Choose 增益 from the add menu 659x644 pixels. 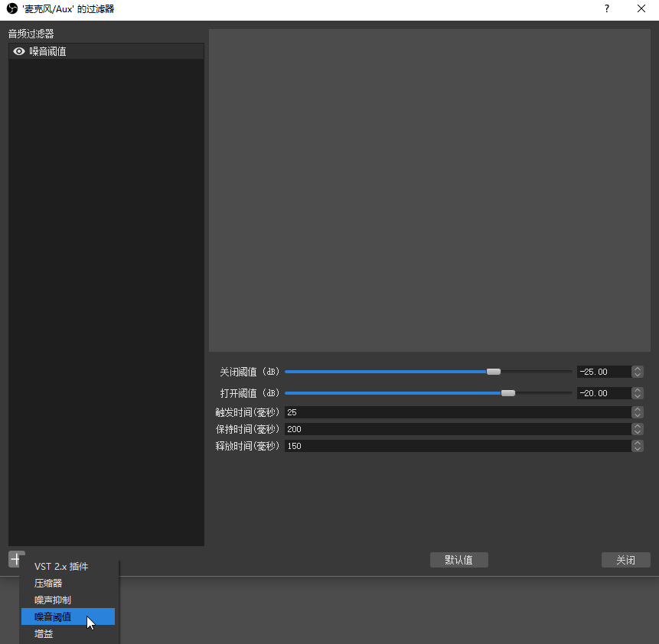[x=67, y=633]
